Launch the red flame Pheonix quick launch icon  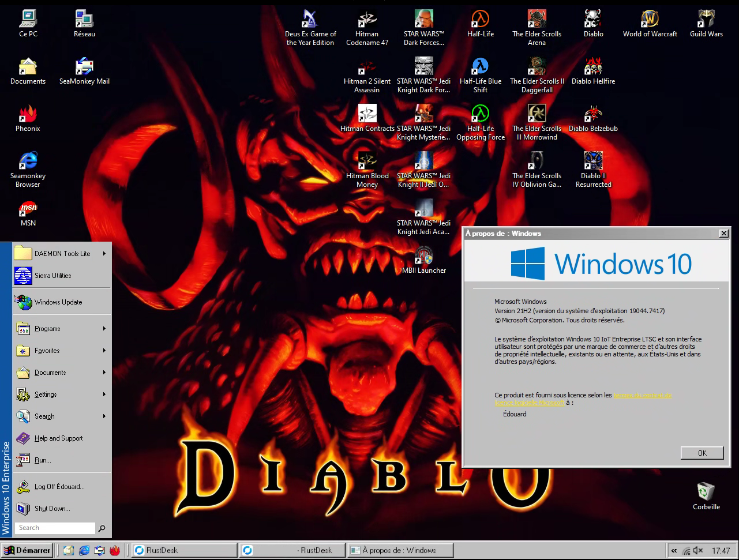tap(114, 550)
